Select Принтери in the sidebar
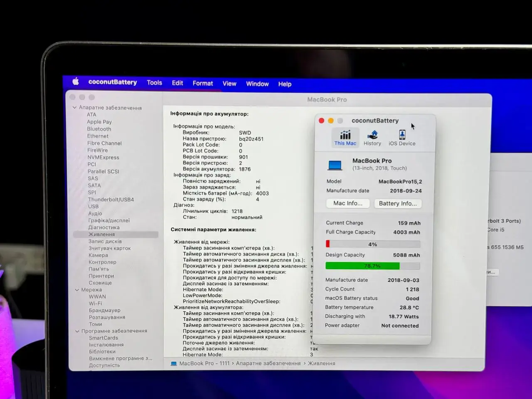This screenshot has height=399, width=532. tap(101, 276)
